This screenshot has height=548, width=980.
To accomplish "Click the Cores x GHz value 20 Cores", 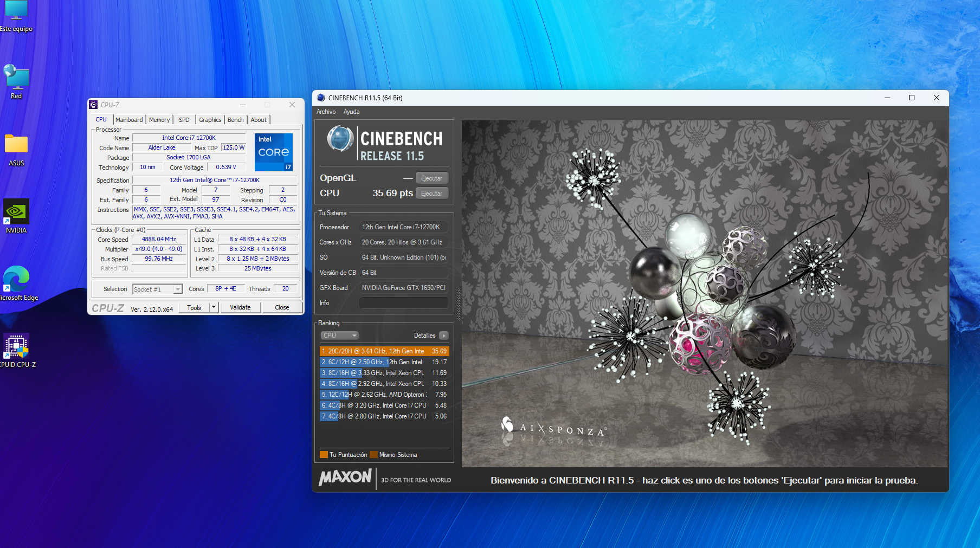I will tap(404, 242).
